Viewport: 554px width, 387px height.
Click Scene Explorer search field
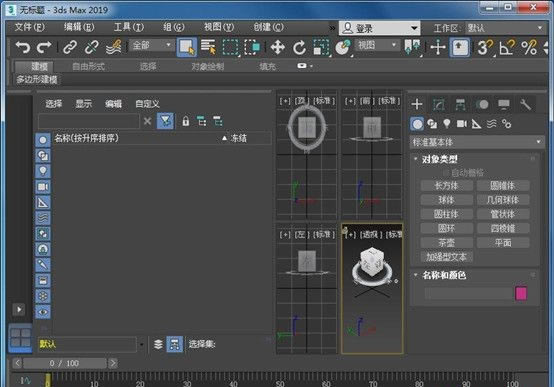click(x=88, y=121)
